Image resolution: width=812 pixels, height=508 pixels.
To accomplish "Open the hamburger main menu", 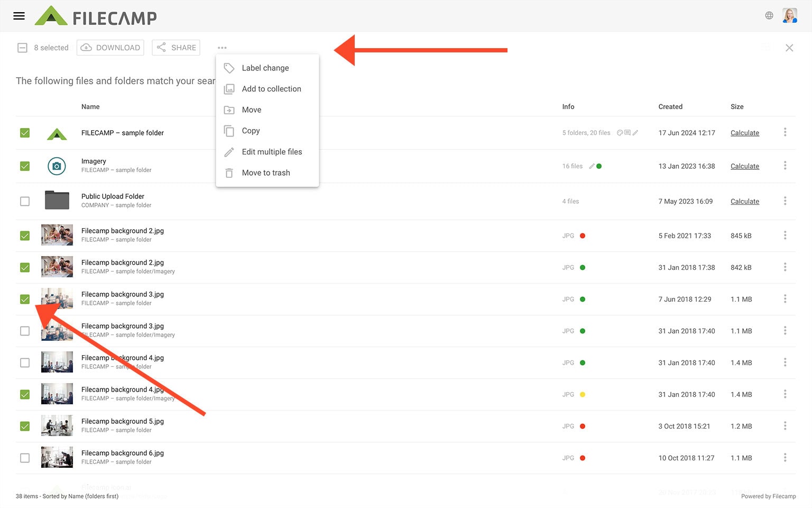I will pos(19,16).
